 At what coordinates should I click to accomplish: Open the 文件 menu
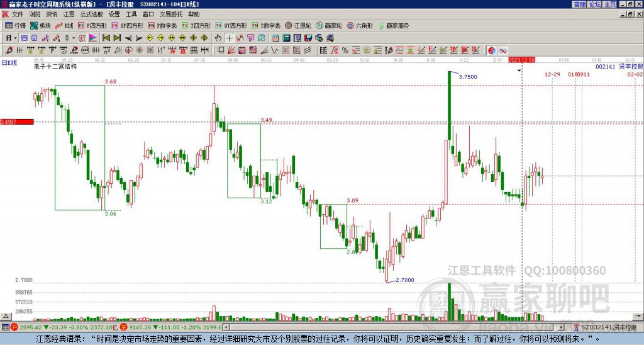click(18, 14)
